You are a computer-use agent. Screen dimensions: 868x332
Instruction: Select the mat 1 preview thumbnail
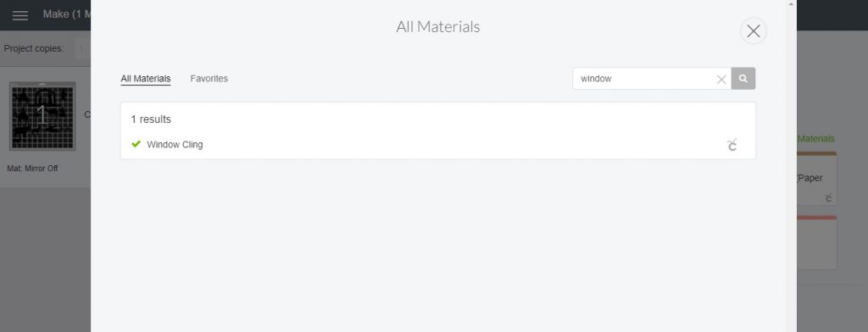point(42,116)
